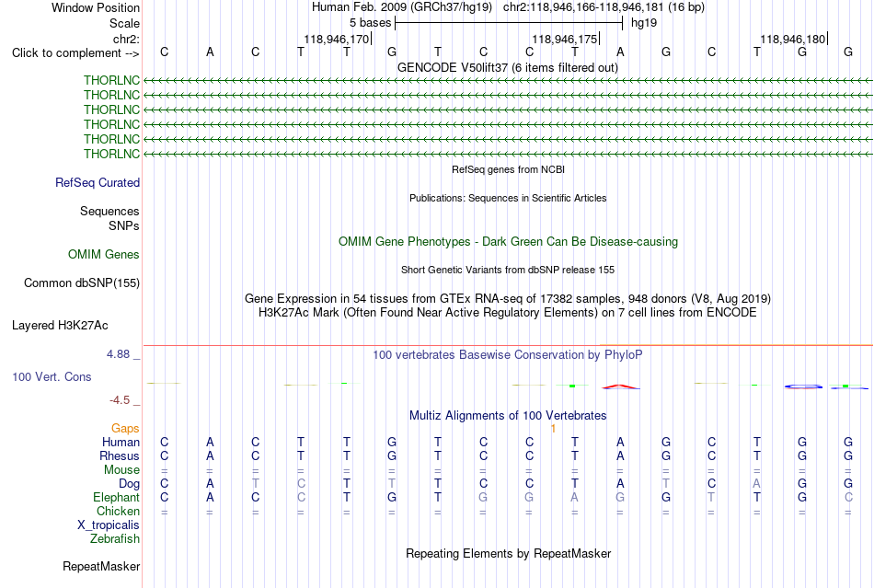The height and width of the screenshot is (588, 874).
Task: Select the Sequences track label
Action: click(x=109, y=212)
